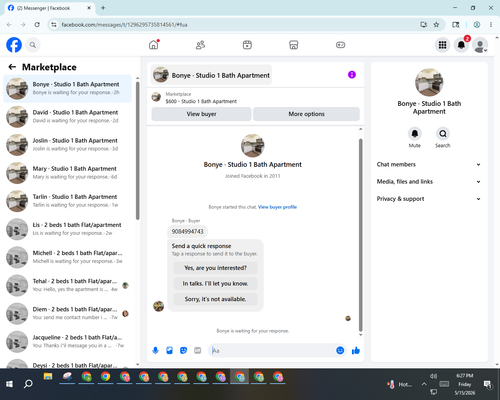
Task: Show hidden system tray icons
Action: 424,384
